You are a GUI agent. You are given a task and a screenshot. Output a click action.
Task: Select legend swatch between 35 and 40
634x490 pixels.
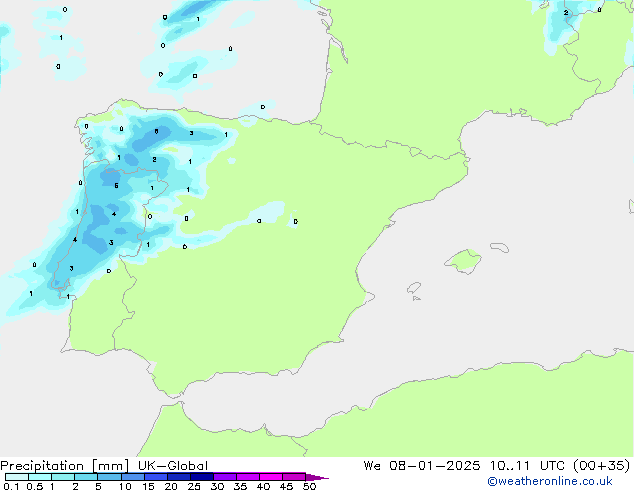pyautogui.click(x=247, y=477)
